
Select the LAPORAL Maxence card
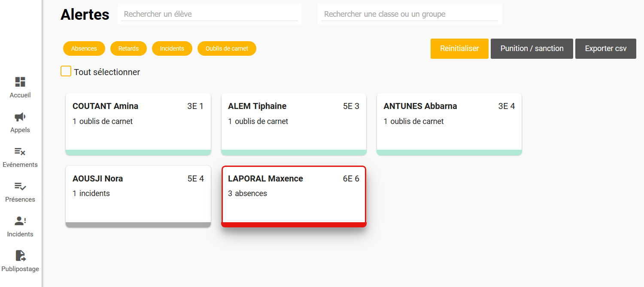pos(294,196)
